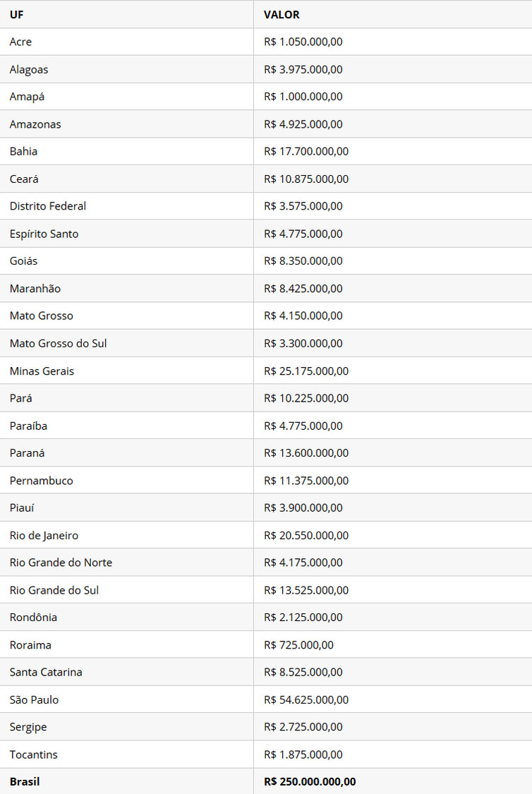Select the Mato Grosso do Sul cell
Viewport: 532px width, 794px height.
point(59,343)
